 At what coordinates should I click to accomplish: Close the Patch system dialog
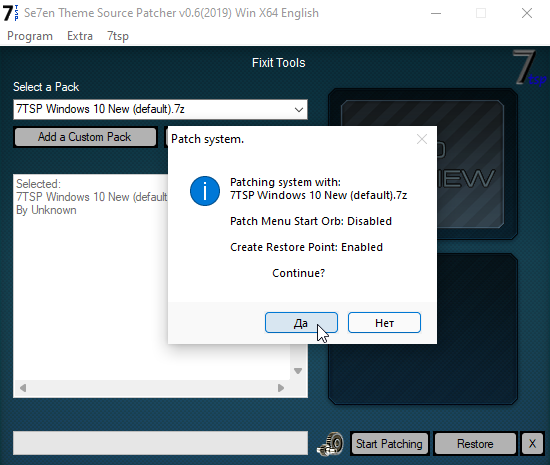pos(422,139)
